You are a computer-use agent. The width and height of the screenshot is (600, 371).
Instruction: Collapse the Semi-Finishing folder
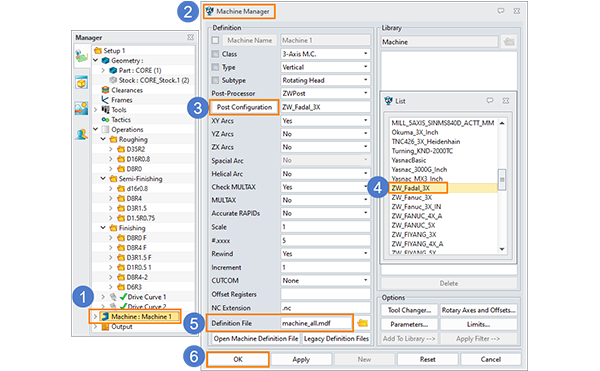pyautogui.click(x=103, y=179)
